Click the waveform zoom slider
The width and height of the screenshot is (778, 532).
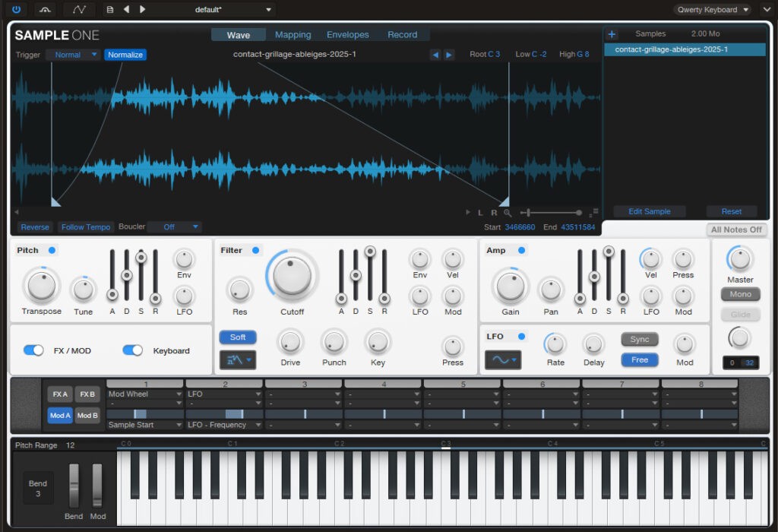tap(551, 213)
